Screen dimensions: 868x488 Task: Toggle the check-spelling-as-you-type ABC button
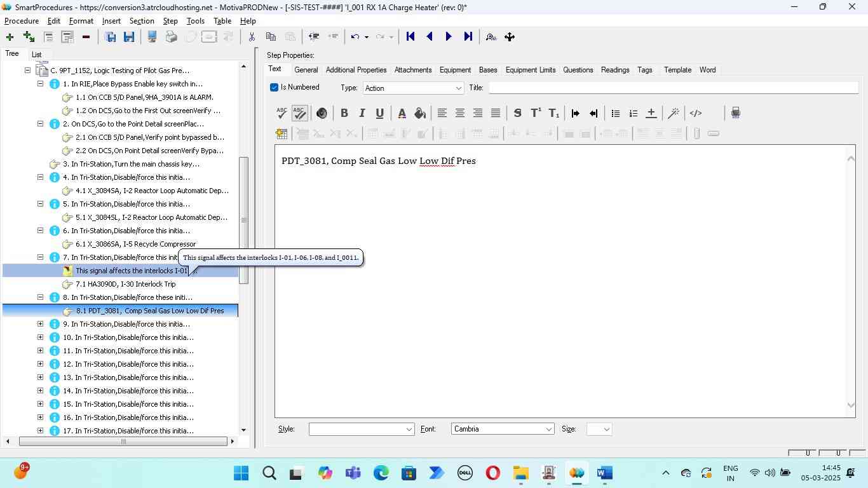click(x=300, y=113)
